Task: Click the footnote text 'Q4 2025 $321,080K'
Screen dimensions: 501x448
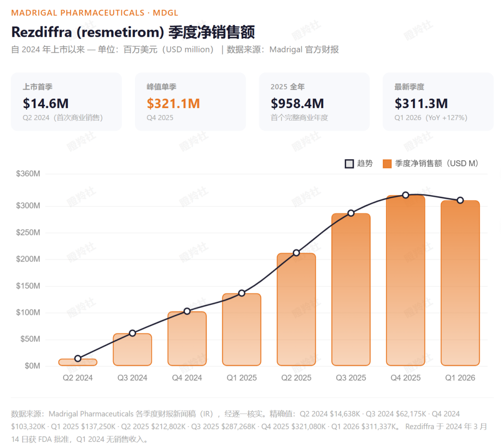Action: click(x=293, y=427)
